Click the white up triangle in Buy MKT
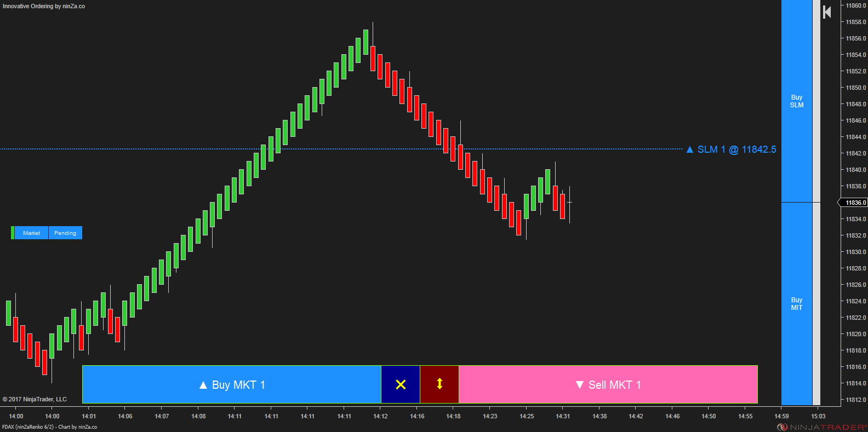The width and height of the screenshot is (868, 432). (203, 385)
